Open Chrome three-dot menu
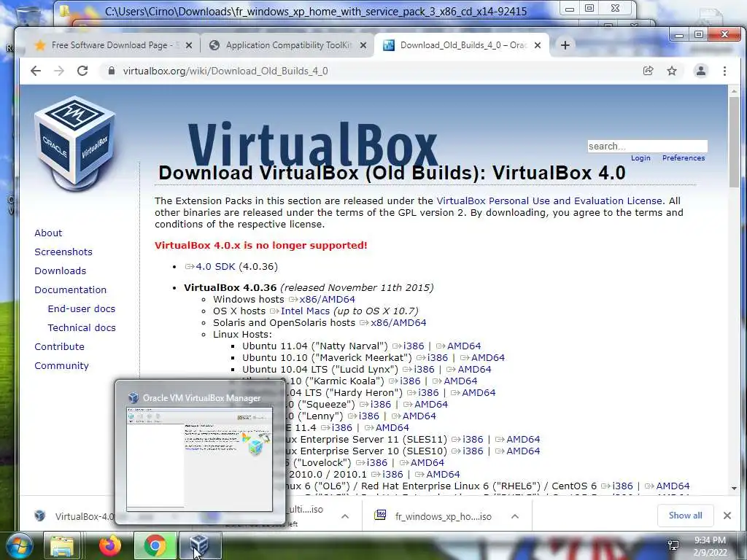The height and width of the screenshot is (560, 747). click(x=724, y=71)
